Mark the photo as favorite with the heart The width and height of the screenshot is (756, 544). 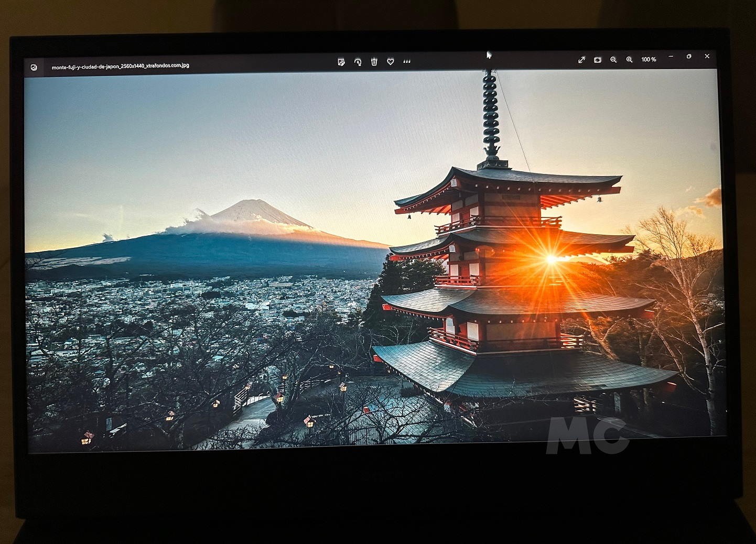click(391, 62)
